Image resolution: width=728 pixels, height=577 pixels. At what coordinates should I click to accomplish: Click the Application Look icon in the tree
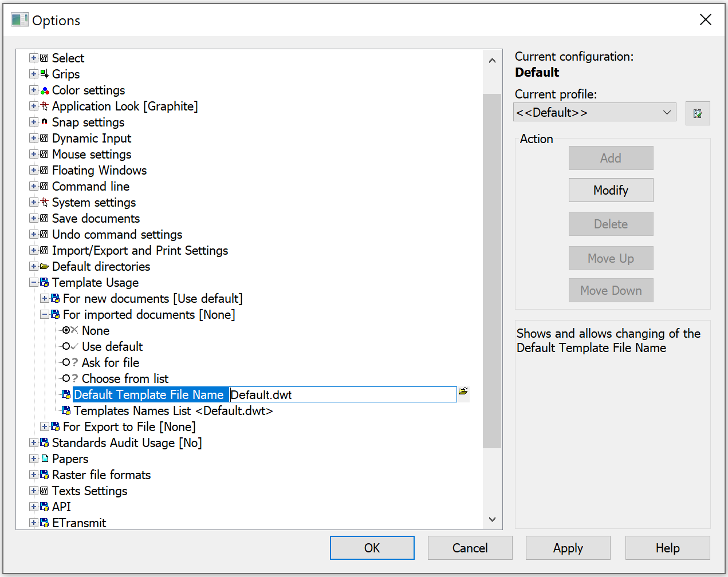coord(45,106)
